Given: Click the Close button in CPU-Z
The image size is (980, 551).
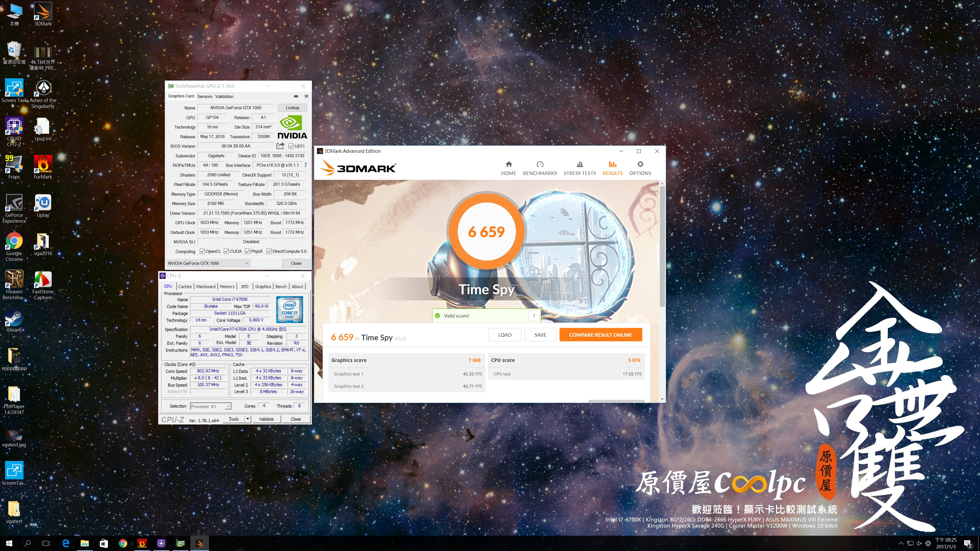Looking at the screenshot, I should pos(296,419).
